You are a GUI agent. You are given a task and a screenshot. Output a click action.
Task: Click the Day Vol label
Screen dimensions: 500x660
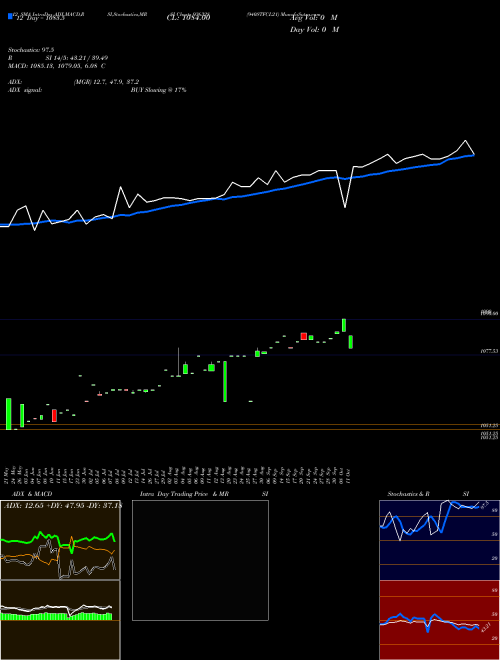click(314, 30)
